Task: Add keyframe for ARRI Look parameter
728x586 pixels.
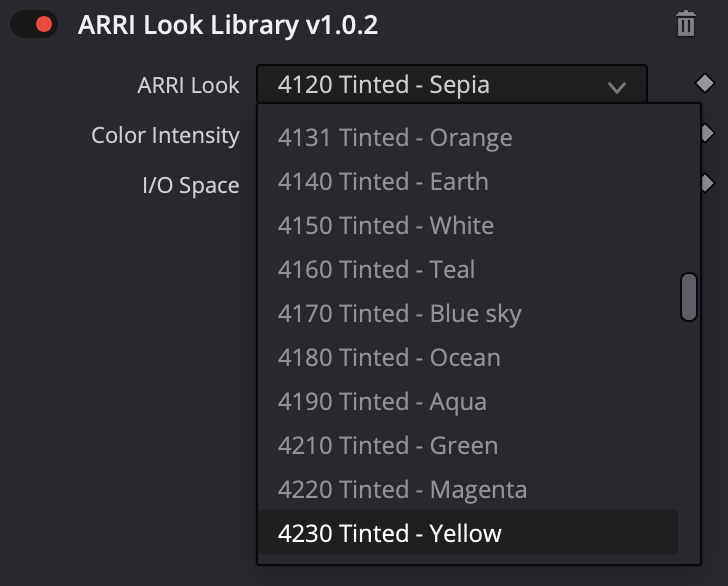Action: coord(704,83)
